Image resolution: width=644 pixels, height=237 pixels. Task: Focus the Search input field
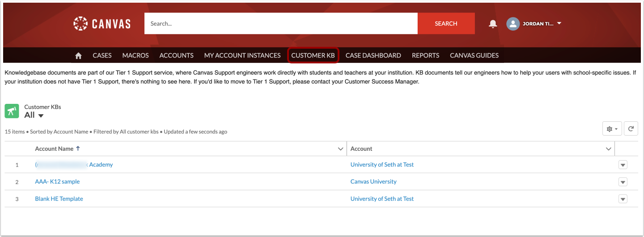click(281, 24)
